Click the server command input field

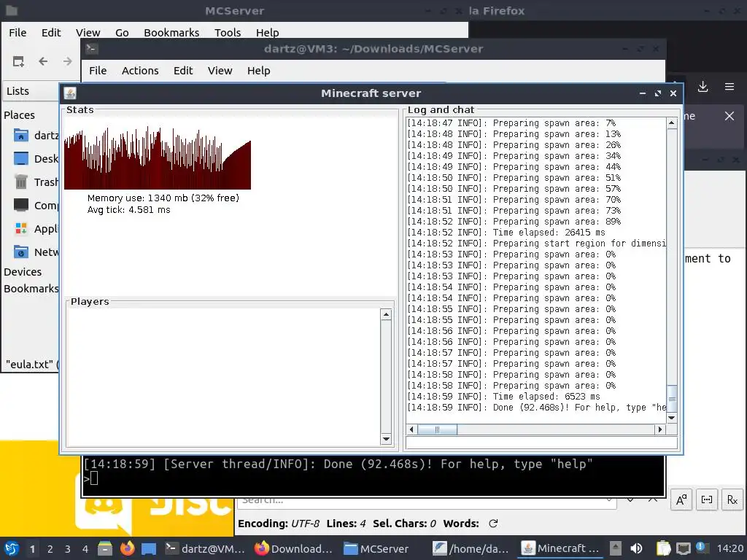pos(542,443)
